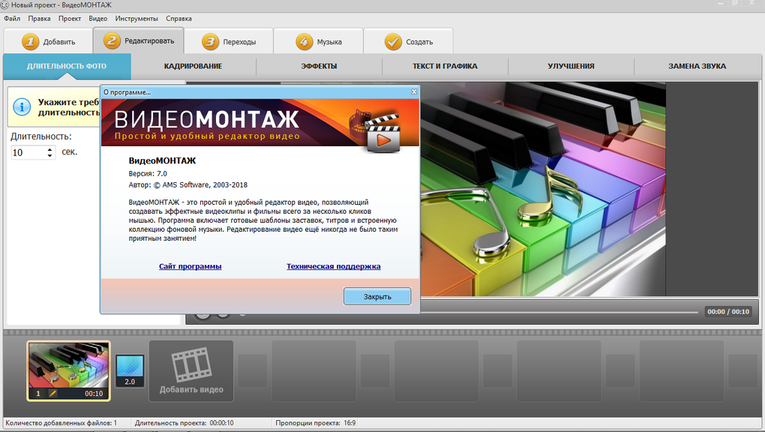Click the blue info icon in the hint box
Image resolution: width=765 pixels, height=432 pixels.
tap(21, 107)
